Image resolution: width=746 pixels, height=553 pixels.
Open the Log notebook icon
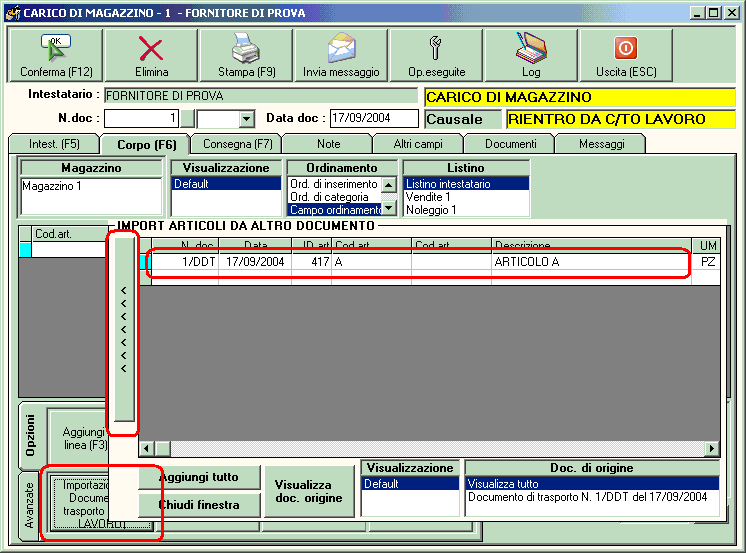(531, 48)
